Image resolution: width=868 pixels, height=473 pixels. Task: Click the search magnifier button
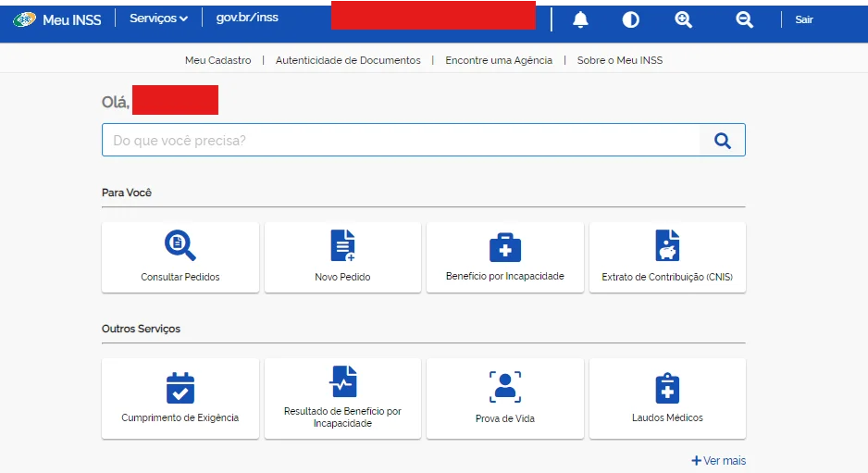tap(723, 140)
